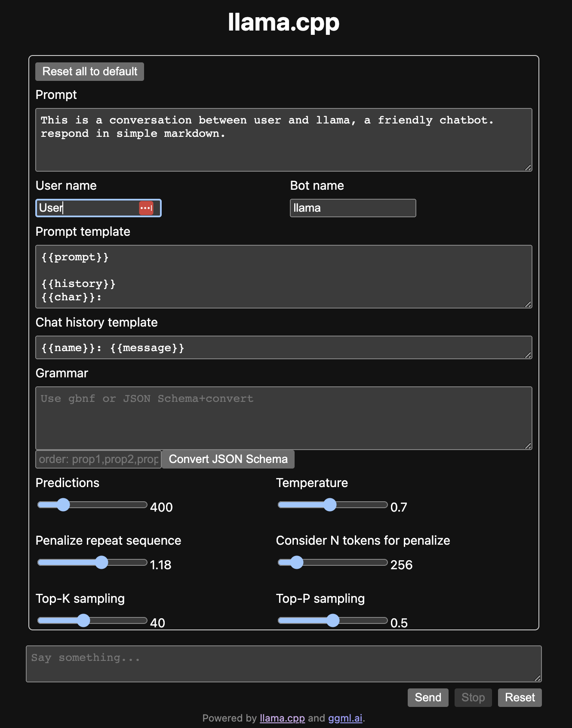Click the Penalize repeat sequence label
The height and width of the screenshot is (728, 572).
(x=108, y=540)
